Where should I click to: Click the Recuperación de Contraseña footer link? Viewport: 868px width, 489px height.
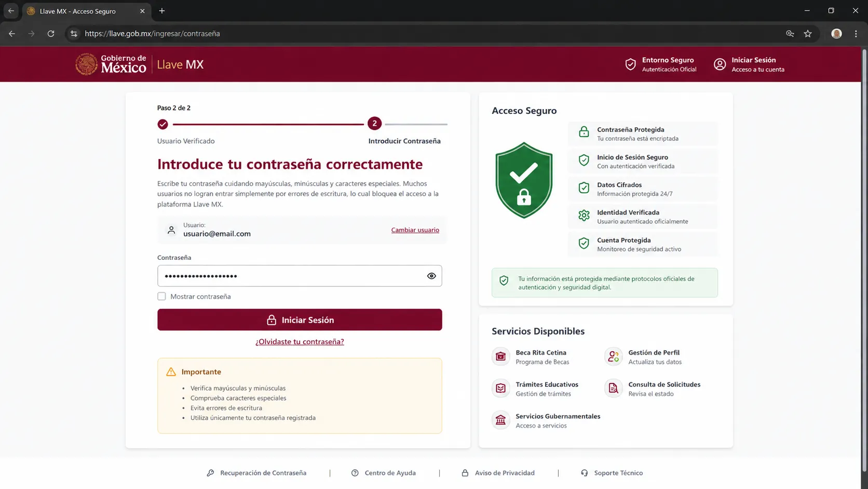coord(256,473)
